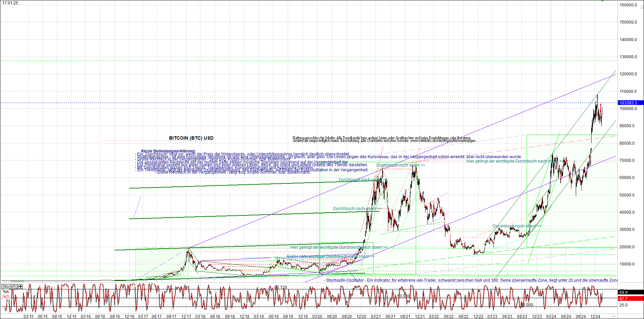Click the minus button at the date axis end
Viewport: 644px width, 319px height.
coord(615,316)
